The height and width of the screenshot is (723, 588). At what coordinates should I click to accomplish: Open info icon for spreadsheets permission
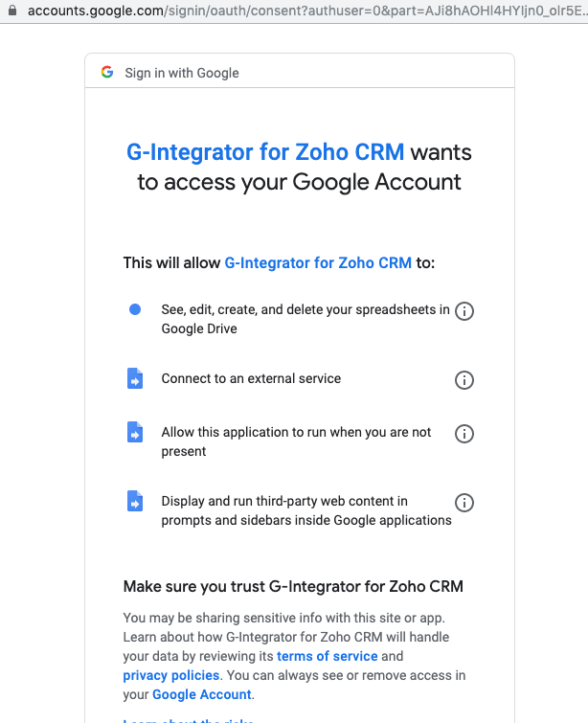pyautogui.click(x=464, y=311)
